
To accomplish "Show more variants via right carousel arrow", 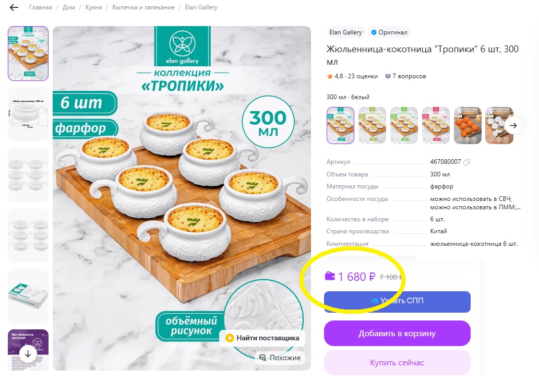I will click(513, 125).
